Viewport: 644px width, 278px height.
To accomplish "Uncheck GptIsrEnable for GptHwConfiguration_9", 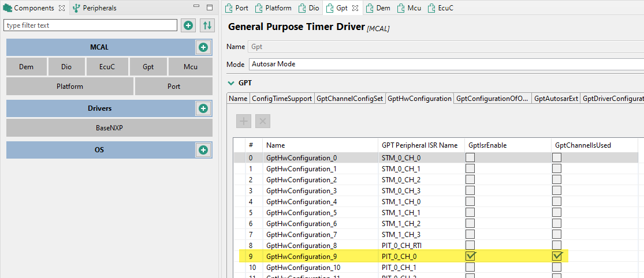I will point(471,256).
